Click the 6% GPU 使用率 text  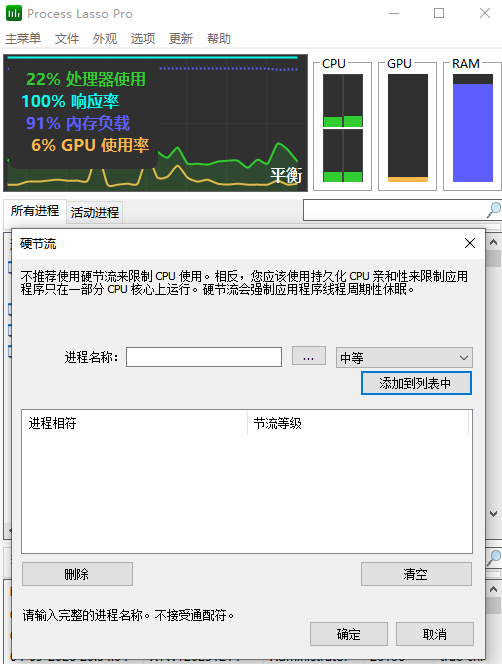pos(90,145)
